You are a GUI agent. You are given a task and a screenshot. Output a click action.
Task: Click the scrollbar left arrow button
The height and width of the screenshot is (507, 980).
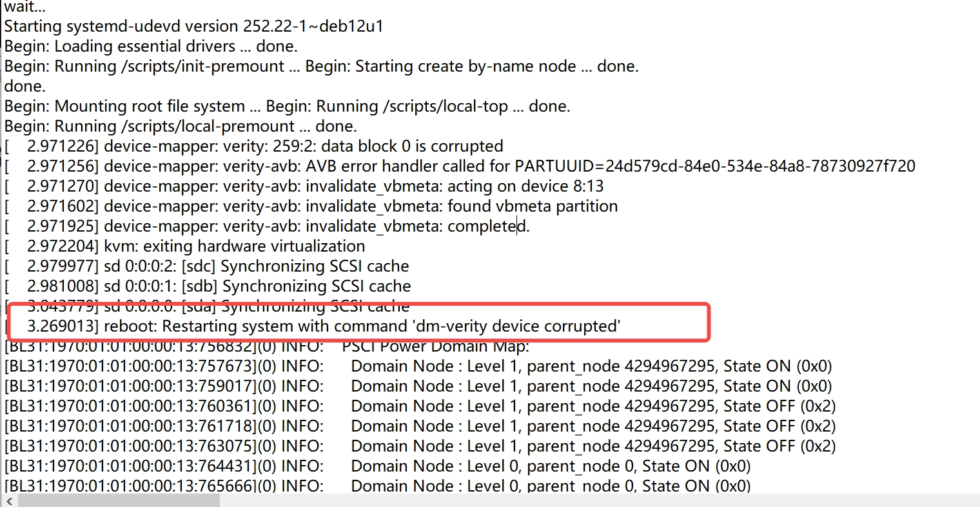pyautogui.click(x=10, y=501)
